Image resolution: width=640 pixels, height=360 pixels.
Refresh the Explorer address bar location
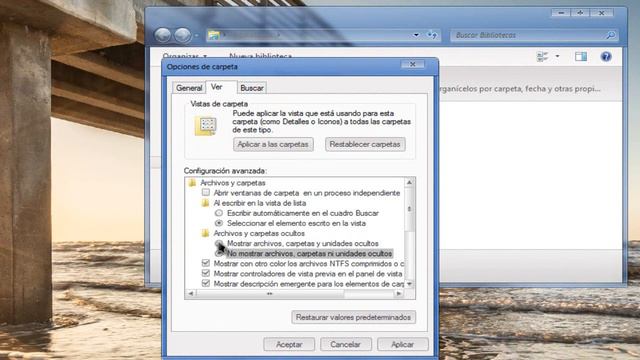point(432,35)
